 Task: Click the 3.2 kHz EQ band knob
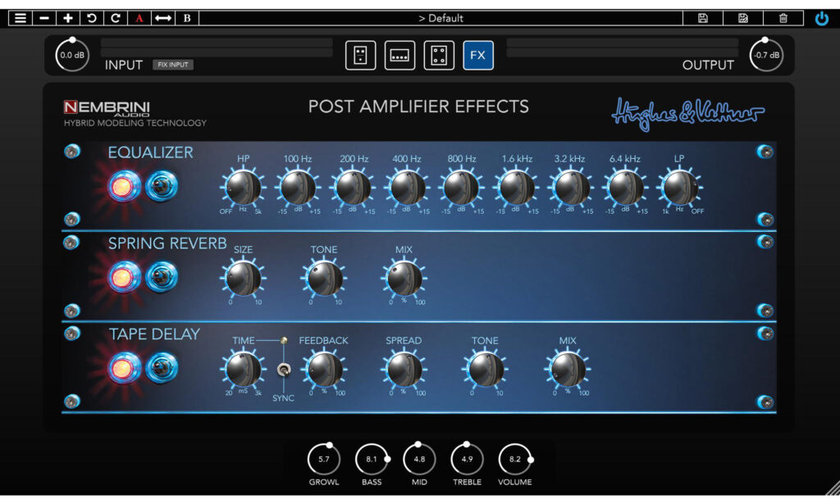point(571,188)
